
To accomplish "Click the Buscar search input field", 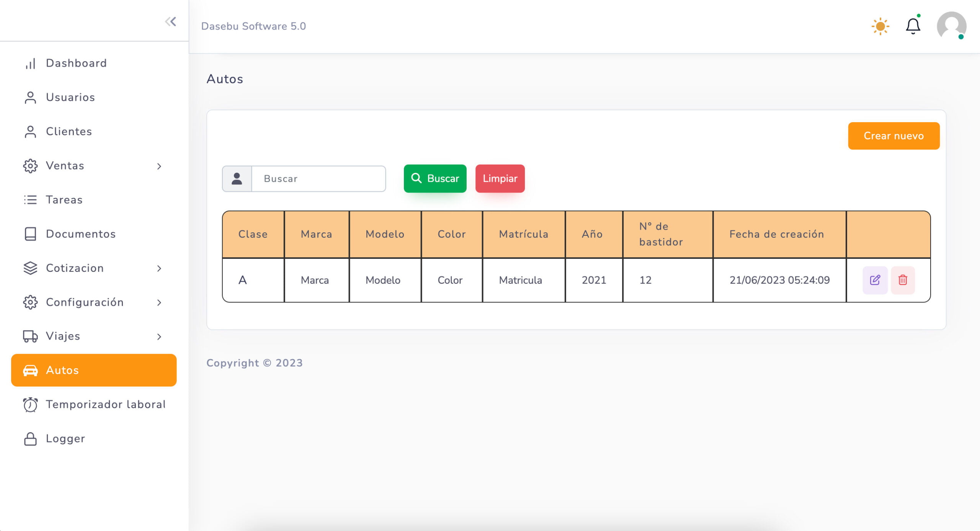I will (318, 178).
